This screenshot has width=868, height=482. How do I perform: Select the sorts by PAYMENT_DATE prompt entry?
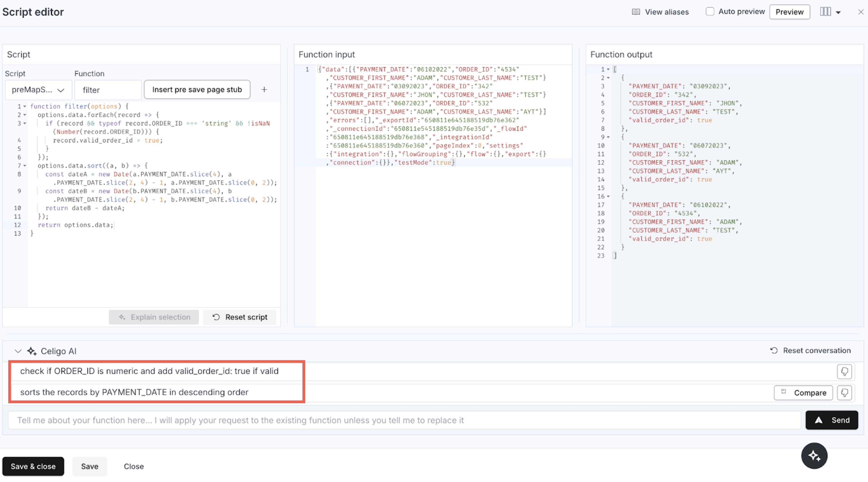click(134, 392)
